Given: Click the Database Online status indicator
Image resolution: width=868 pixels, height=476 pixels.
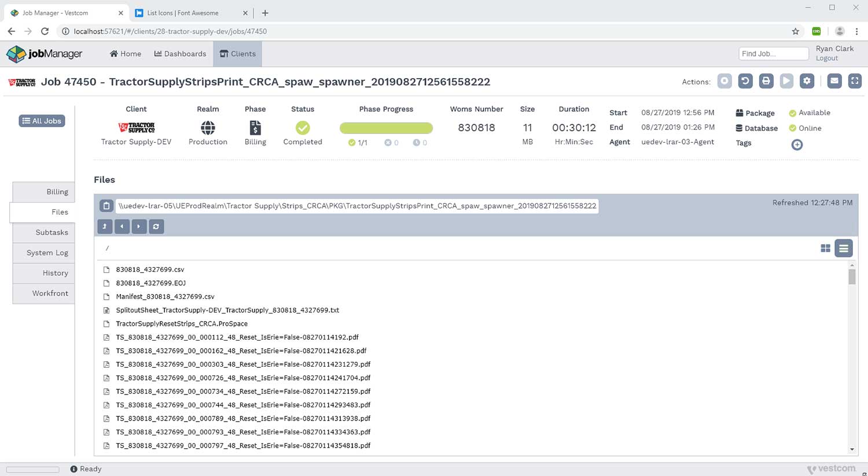Looking at the screenshot, I should (x=805, y=128).
